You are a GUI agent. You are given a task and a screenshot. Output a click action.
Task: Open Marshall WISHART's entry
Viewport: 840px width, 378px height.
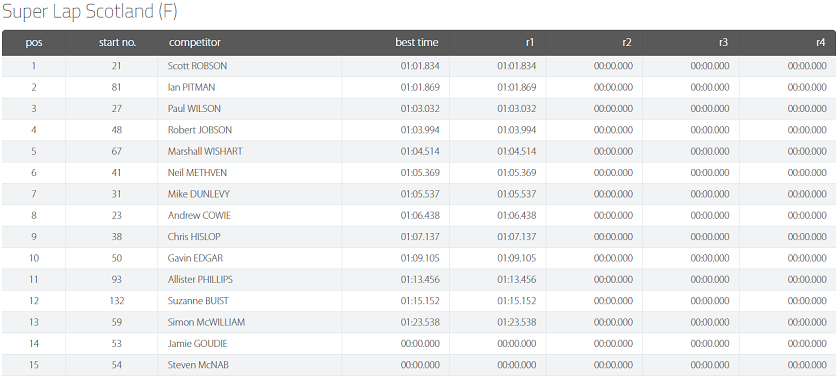click(205, 152)
